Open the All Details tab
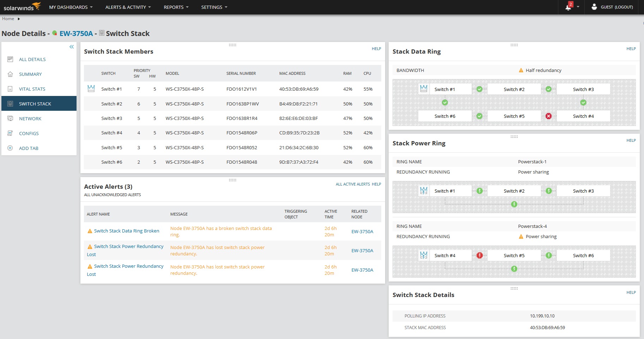 (32, 59)
